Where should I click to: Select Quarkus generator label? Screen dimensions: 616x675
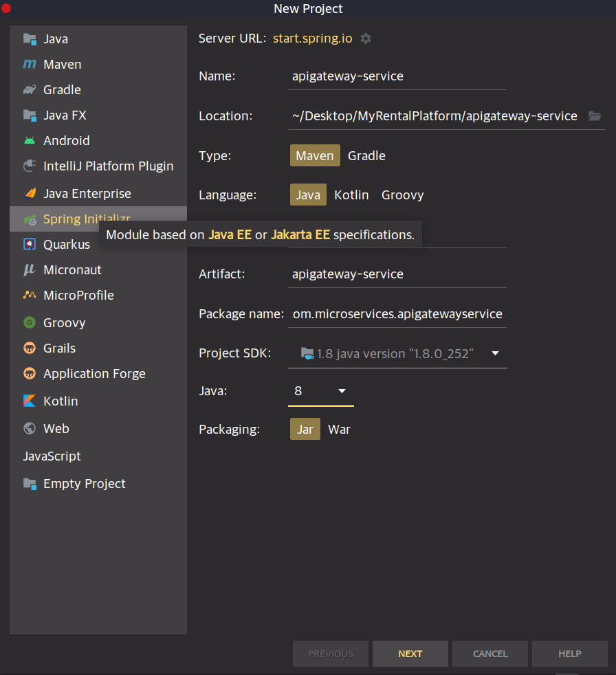pos(67,245)
